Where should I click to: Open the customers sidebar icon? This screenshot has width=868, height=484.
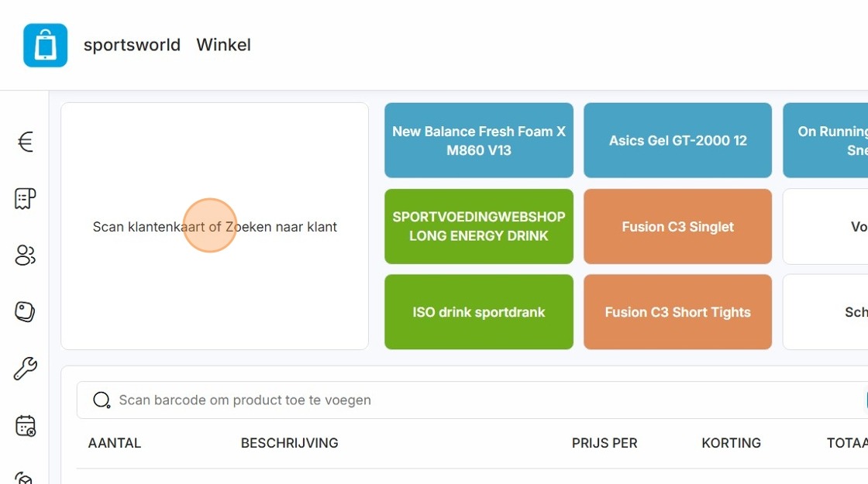click(25, 255)
